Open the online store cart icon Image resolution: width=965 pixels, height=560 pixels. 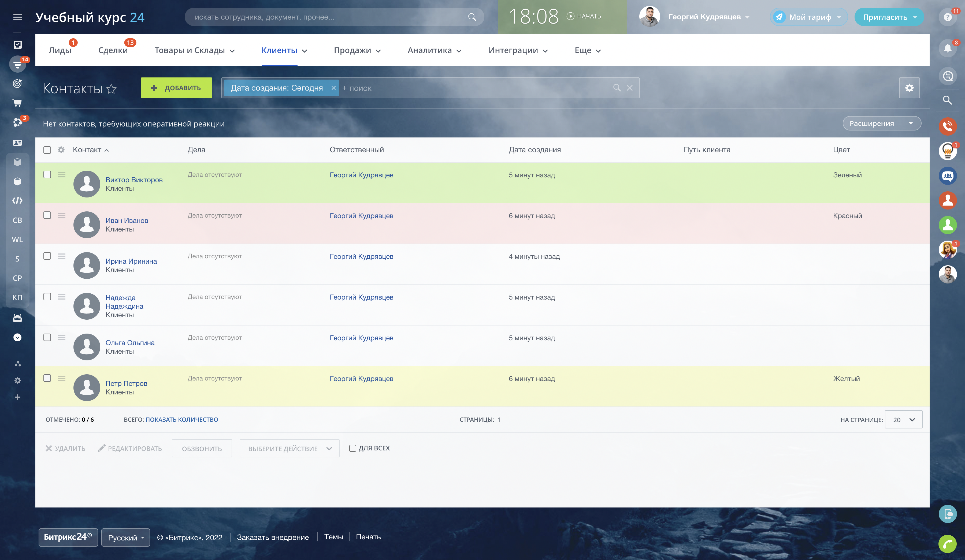(x=17, y=103)
